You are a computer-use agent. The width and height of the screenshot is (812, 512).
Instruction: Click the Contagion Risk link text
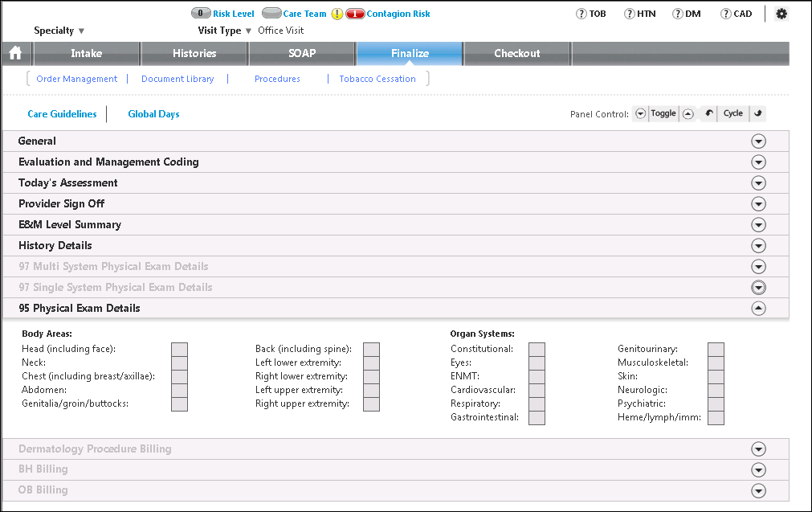[x=398, y=14]
